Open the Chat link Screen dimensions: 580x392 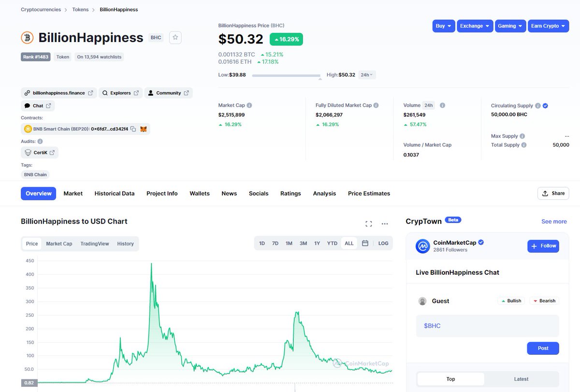38,106
